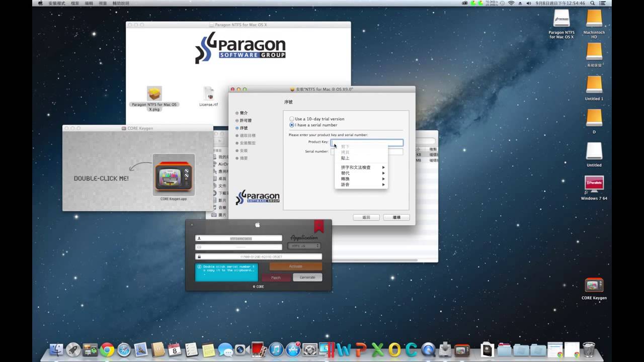The image size is (644, 362).
Task: Click Generate in the CORE Keygen
Action: [307, 277]
